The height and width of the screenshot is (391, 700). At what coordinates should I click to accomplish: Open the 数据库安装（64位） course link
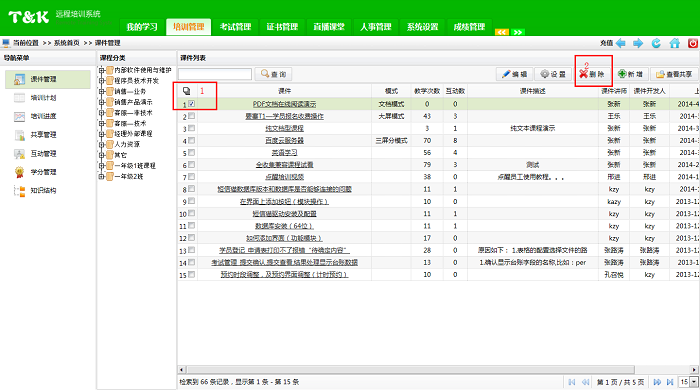coord(284,226)
